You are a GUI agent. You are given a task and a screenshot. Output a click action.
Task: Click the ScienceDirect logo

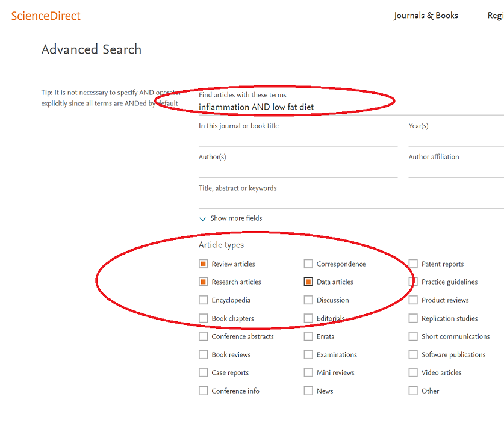pos(45,16)
